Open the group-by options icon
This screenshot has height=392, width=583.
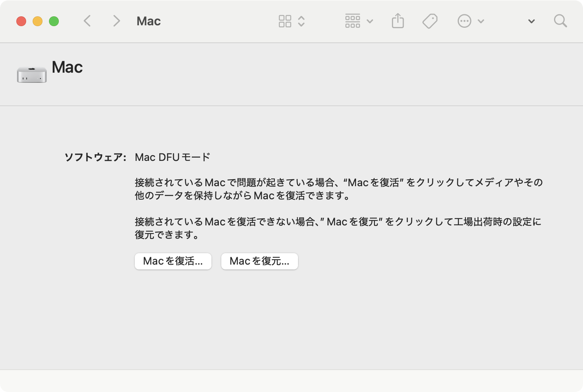pos(353,21)
